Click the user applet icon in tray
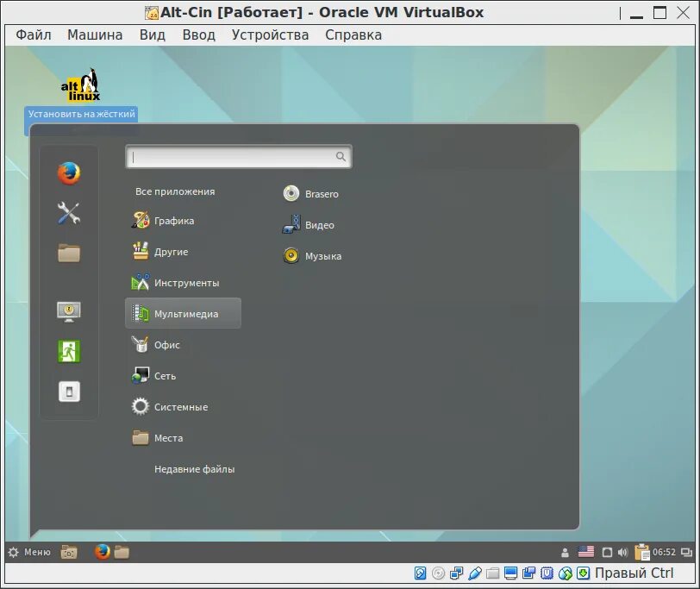Viewport: 700px width, 589px height. pos(565,553)
